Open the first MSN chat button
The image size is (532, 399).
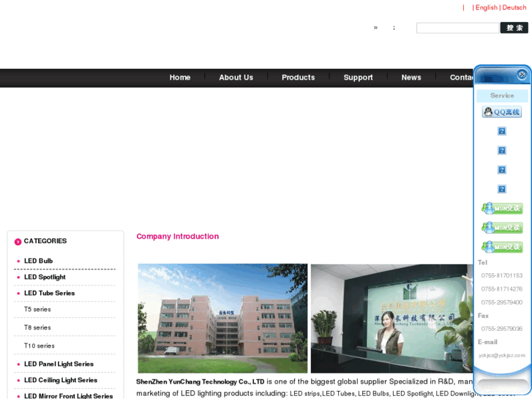[x=502, y=208]
